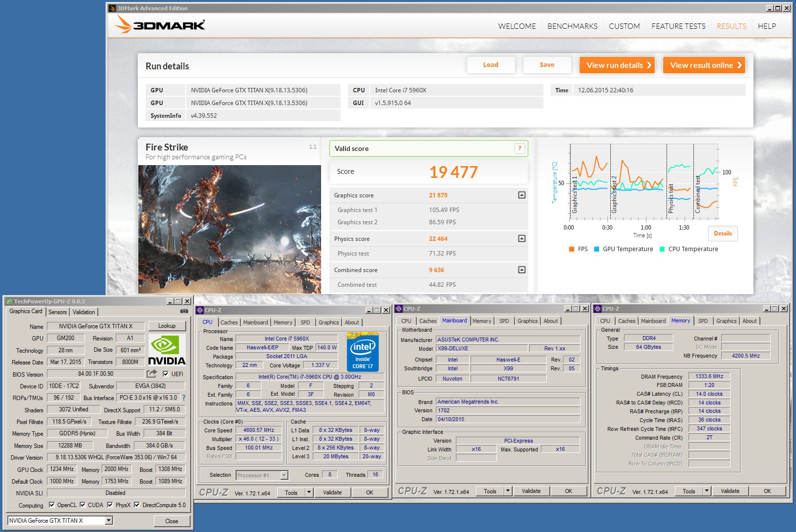Click the BIOS version save/share icon
The height and width of the screenshot is (532, 796).
point(151,374)
